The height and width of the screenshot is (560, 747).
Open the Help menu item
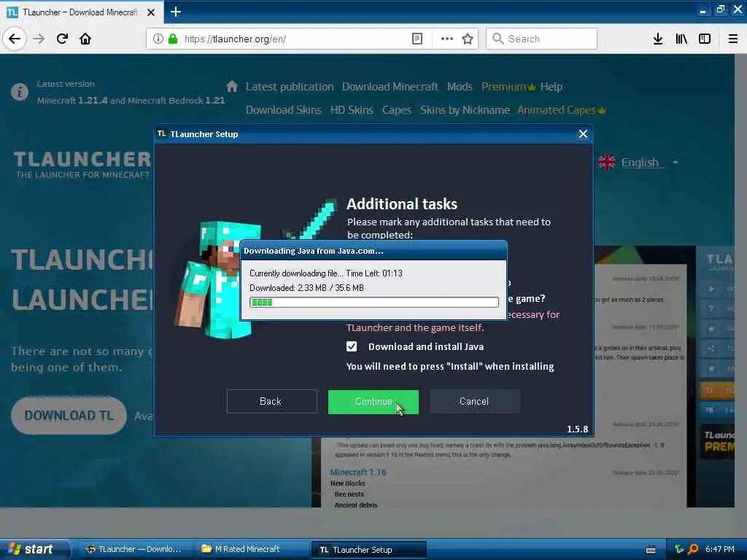[551, 87]
